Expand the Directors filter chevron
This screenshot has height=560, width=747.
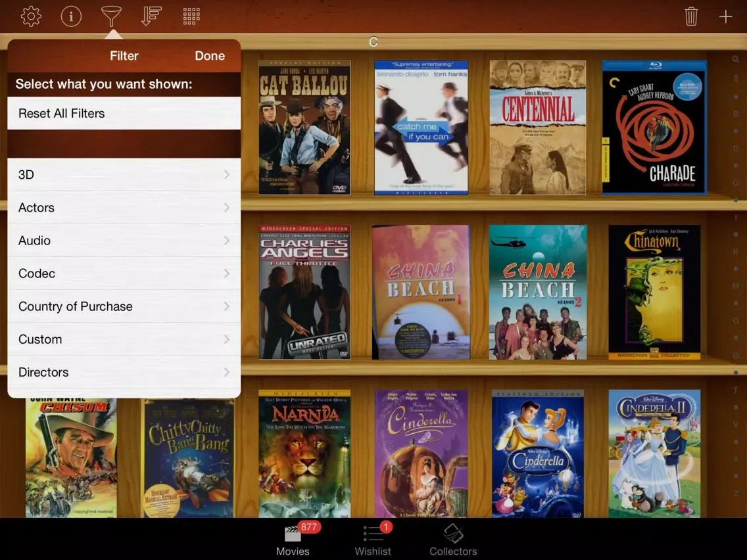coord(227,372)
